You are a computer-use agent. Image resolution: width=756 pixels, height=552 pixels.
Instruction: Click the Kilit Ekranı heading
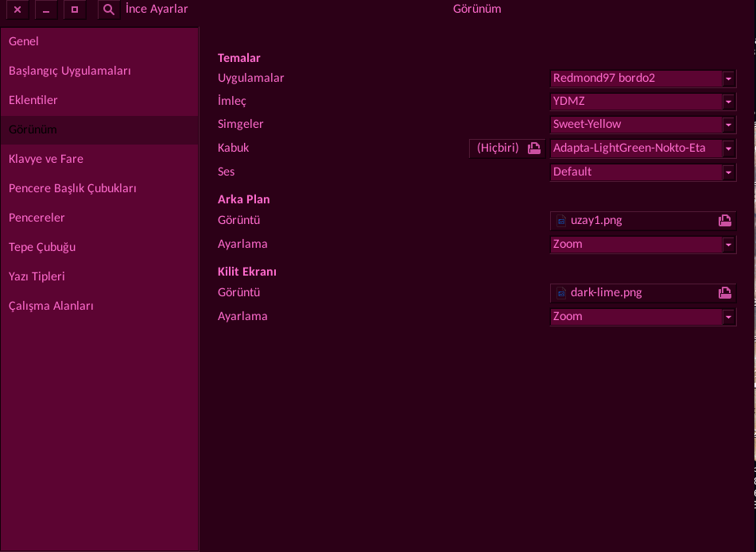[x=247, y=272]
